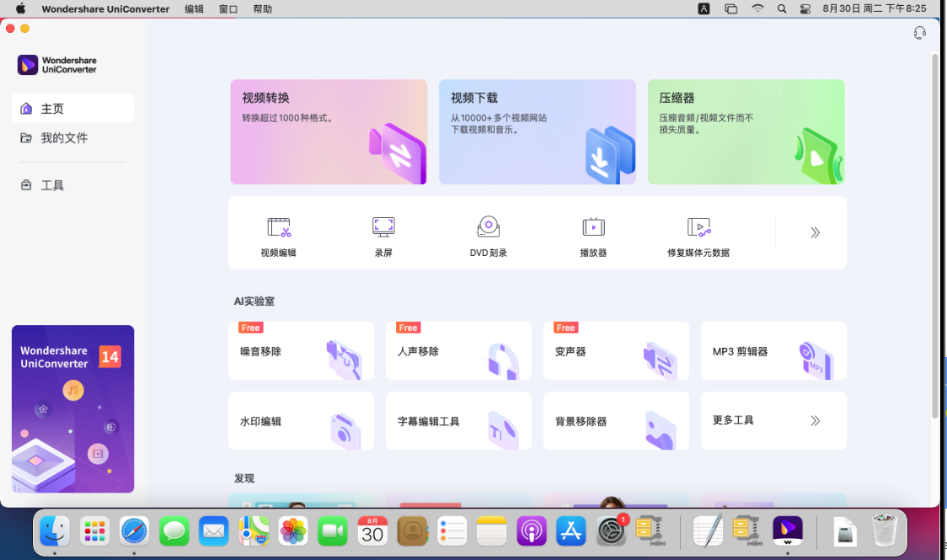Open the 变声器 voice changer card
This screenshot has height=560, width=947.
coord(616,350)
